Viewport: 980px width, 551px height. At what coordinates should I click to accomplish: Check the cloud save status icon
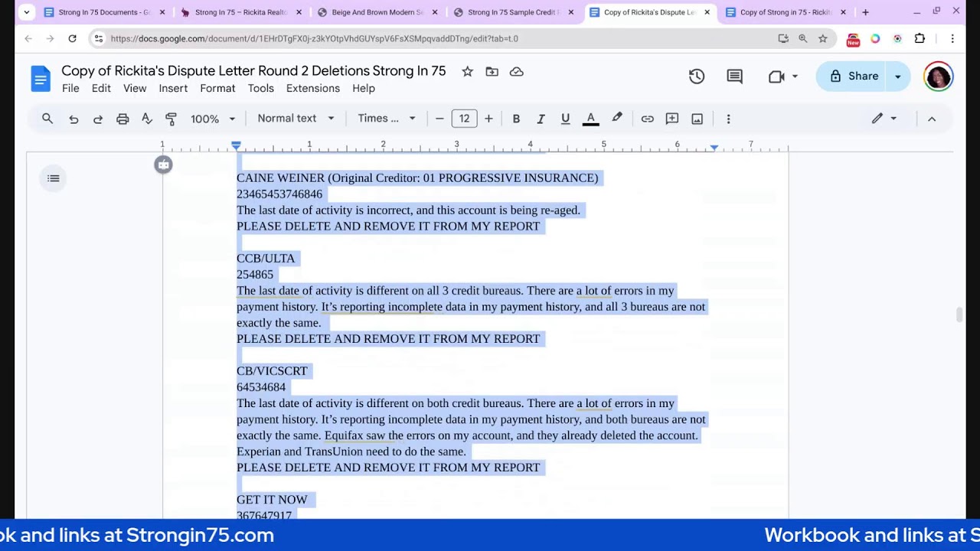(517, 71)
